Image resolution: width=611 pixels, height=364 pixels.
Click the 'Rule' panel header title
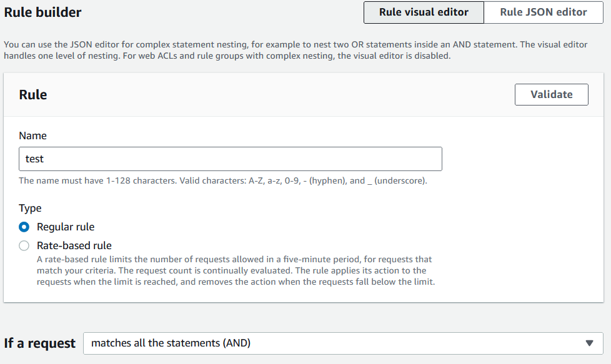pyautogui.click(x=33, y=94)
